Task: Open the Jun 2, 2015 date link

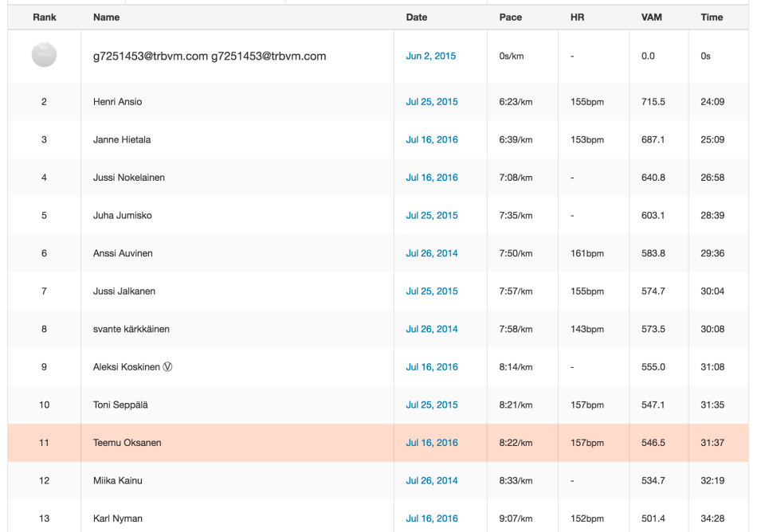Action: tap(430, 57)
